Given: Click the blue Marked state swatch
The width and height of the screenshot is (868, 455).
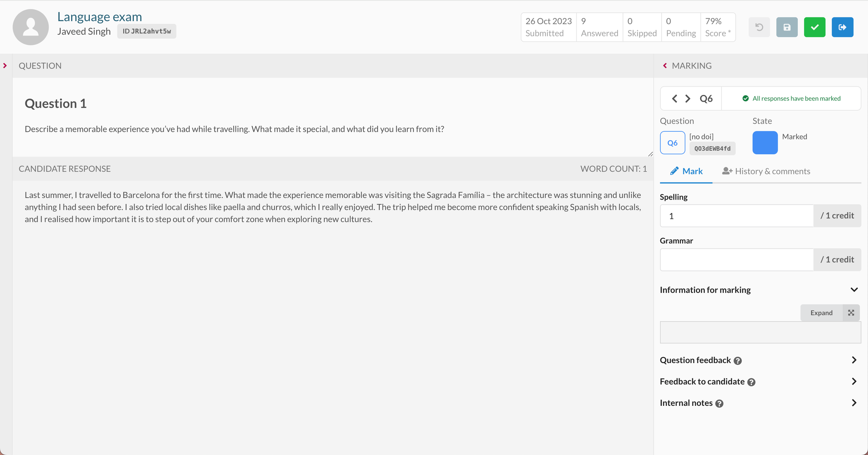Looking at the screenshot, I should [x=765, y=143].
